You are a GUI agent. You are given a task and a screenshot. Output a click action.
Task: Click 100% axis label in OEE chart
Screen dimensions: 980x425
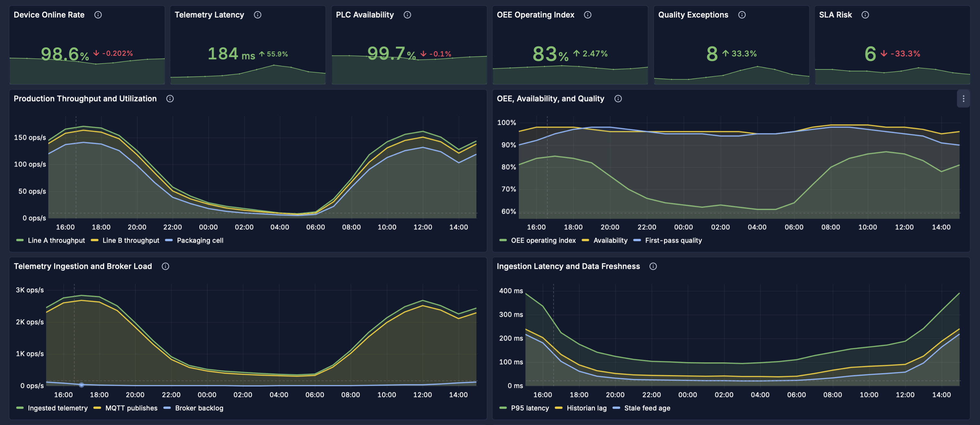click(506, 123)
